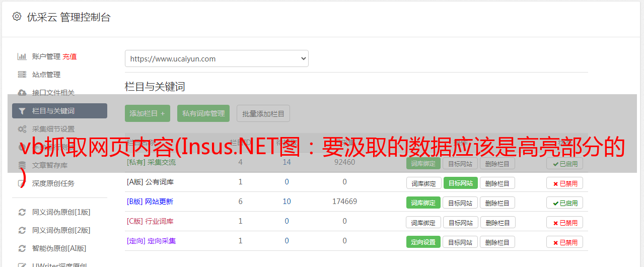Toggle 已禁用 status for 公有词库 row
644x267 pixels.
pos(565,183)
